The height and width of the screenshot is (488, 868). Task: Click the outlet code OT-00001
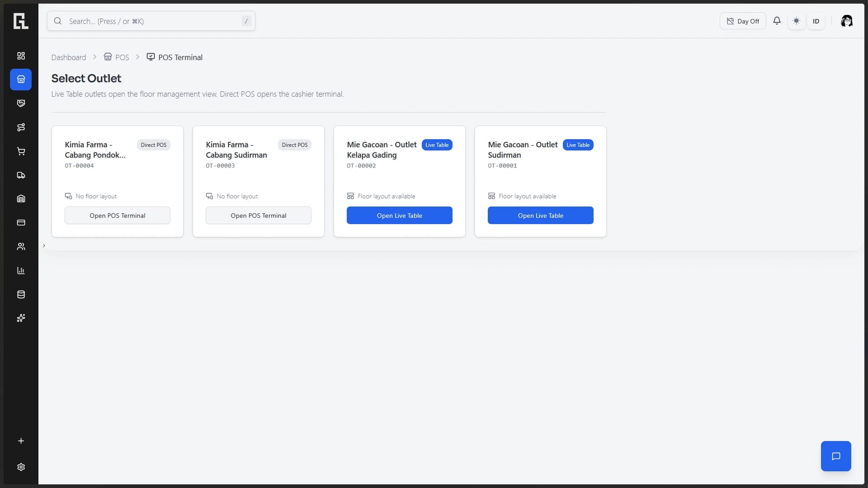point(502,166)
